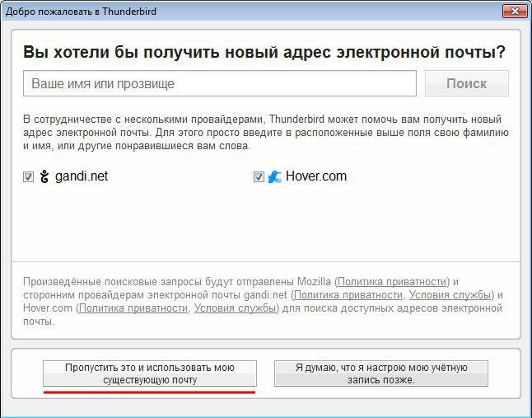Click the Hover.com provider logo icon

(275, 177)
